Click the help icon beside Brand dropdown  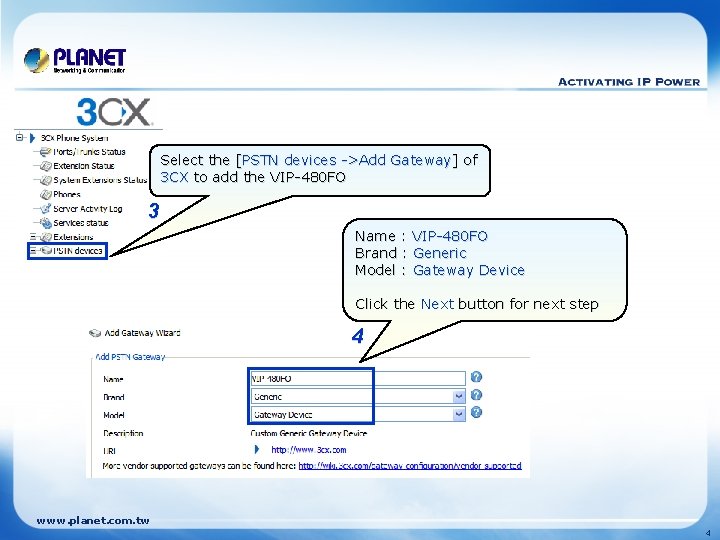click(x=477, y=395)
